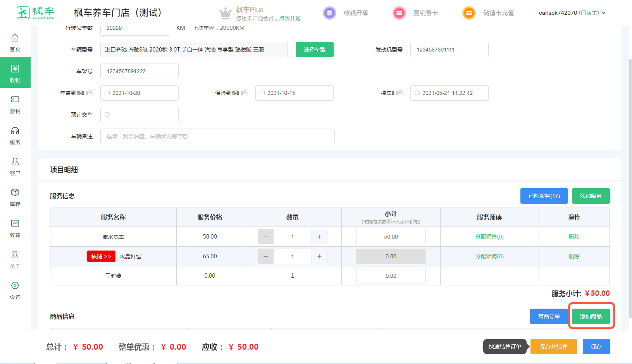
Task: Click the 储值卡充值 top shortcut
Action: [x=488, y=13]
